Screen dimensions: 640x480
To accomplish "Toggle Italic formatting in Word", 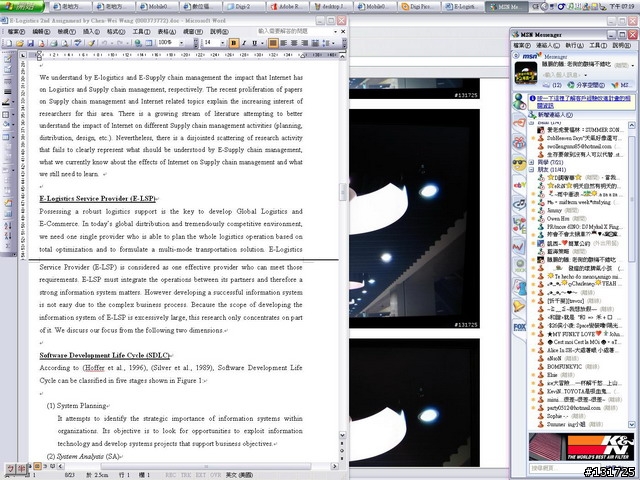I will 244,43.
